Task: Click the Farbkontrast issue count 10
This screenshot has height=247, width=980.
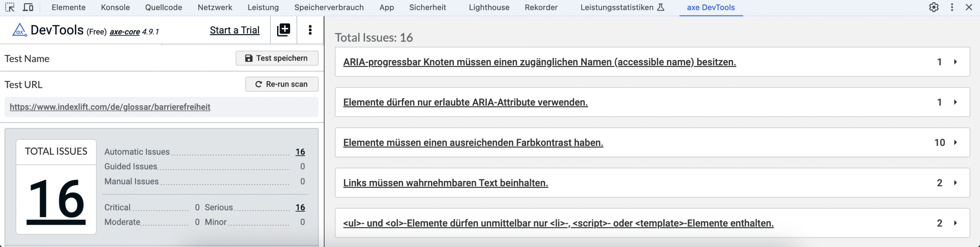Action: pos(939,142)
